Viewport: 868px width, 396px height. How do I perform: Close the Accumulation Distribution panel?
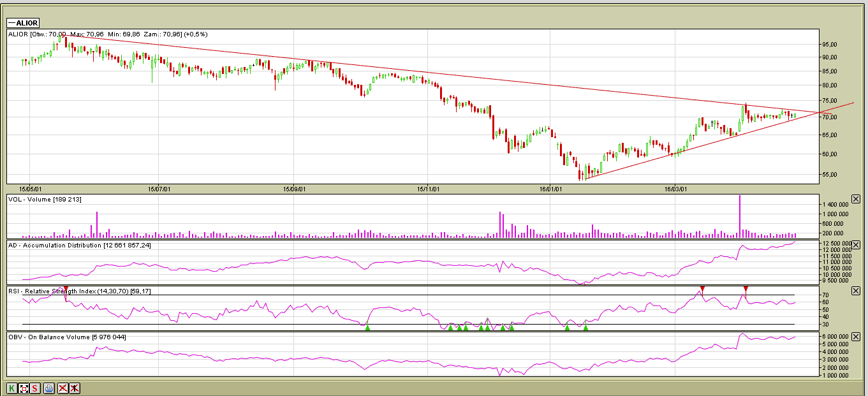(x=856, y=245)
